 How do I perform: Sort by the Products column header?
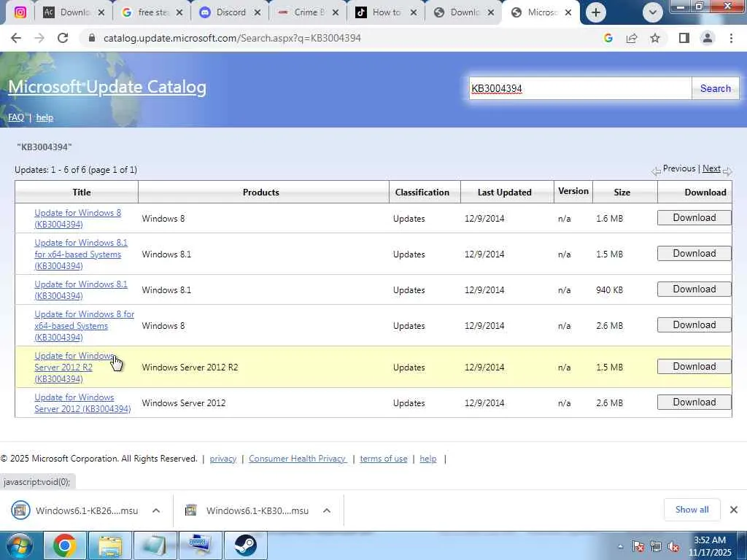tap(260, 192)
